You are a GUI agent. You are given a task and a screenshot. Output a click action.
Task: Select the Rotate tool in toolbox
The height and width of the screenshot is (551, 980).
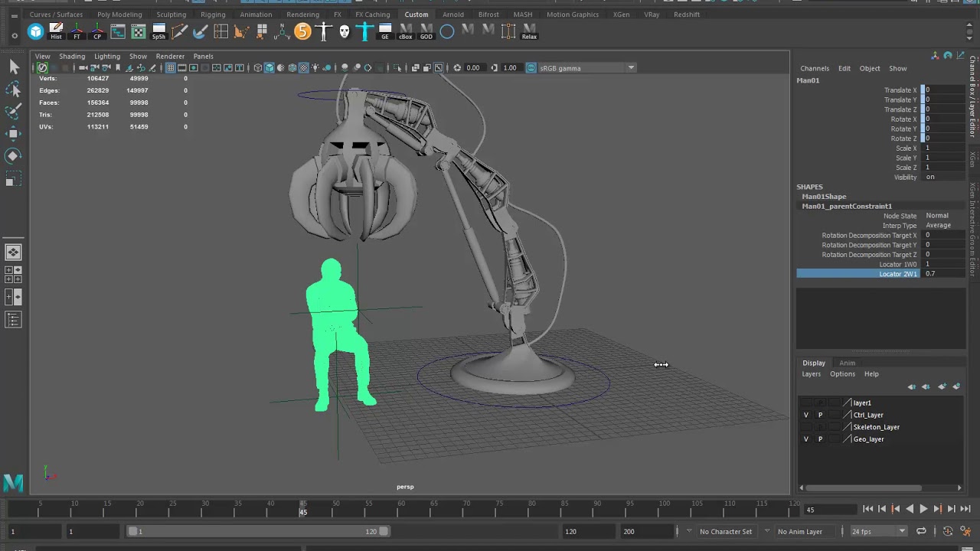[13, 156]
